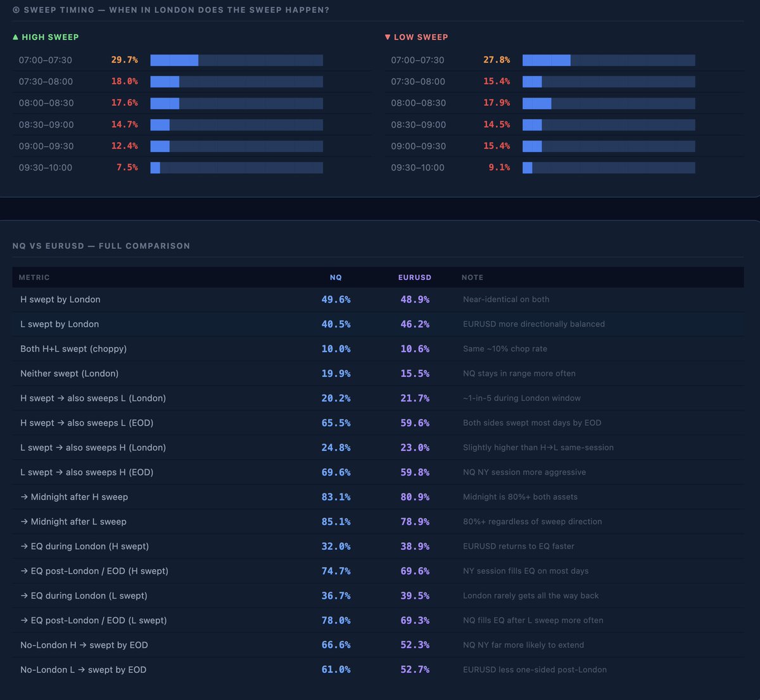
Task: Click NQ value 49.6%
Action: pyautogui.click(x=336, y=300)
